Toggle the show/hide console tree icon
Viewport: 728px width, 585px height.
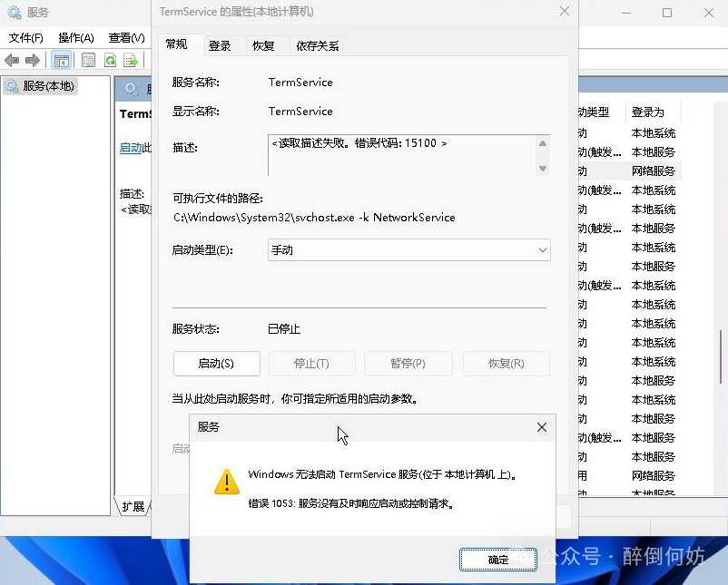[x=61, y=61]
